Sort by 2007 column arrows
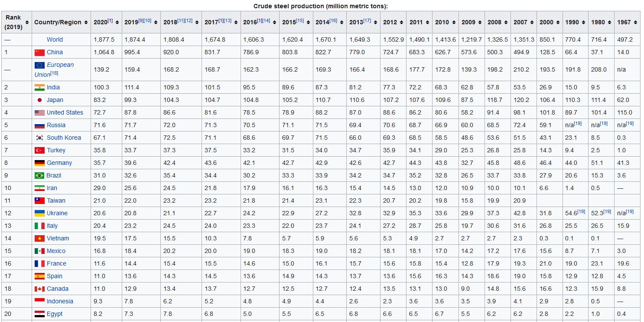Screen dimensions: 644x322 532,22
